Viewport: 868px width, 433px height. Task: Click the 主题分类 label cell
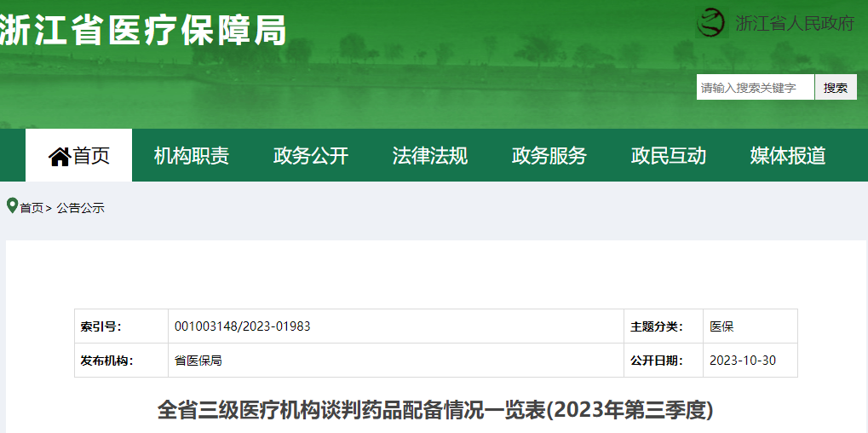[x=664, y=326]
